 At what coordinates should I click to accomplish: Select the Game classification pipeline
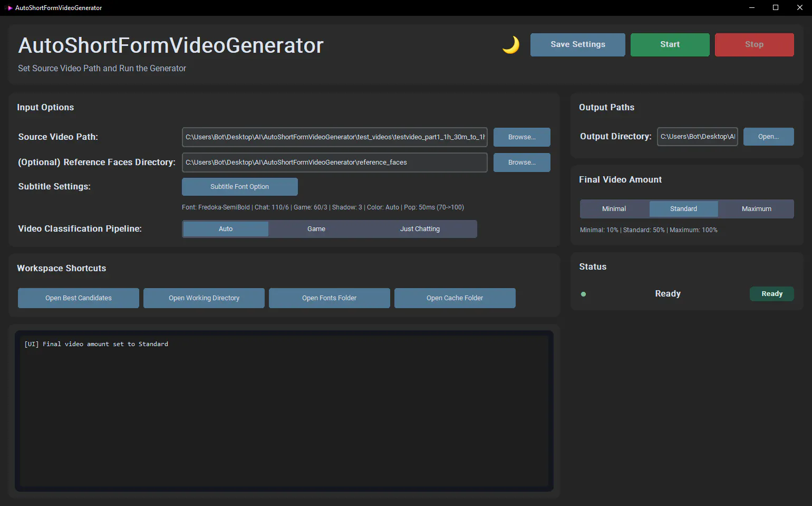[x=316, y=229]
